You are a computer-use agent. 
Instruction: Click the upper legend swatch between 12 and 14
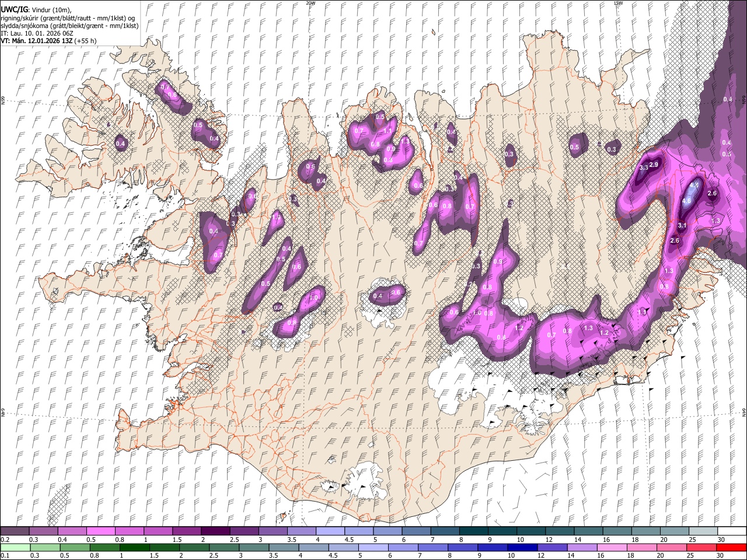click(560, 531)
